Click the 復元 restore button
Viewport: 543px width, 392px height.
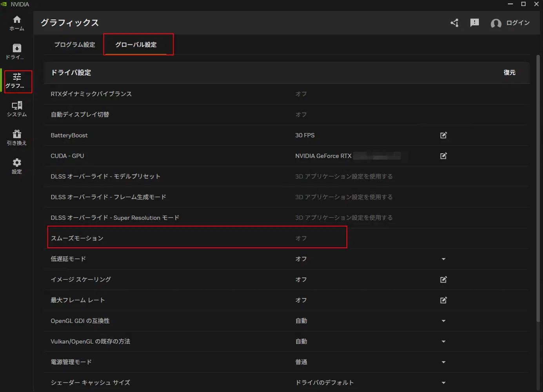(509, 73)
